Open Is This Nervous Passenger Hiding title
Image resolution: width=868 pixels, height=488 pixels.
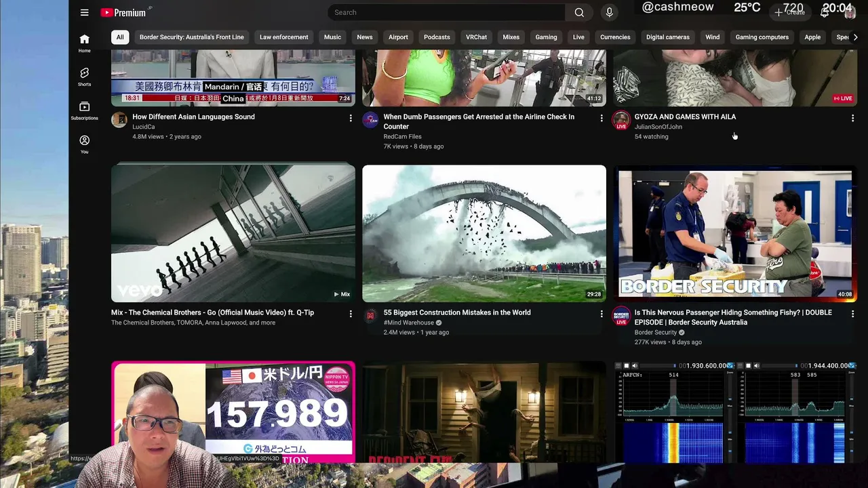pos(733,317)
